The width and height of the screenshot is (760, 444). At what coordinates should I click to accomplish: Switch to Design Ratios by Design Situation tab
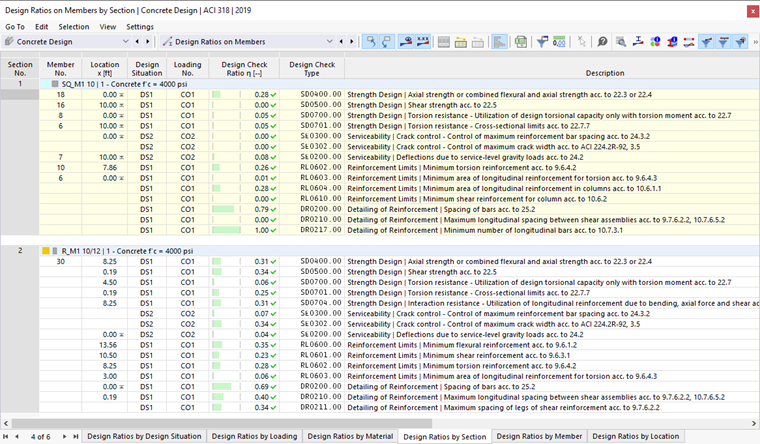144,436
